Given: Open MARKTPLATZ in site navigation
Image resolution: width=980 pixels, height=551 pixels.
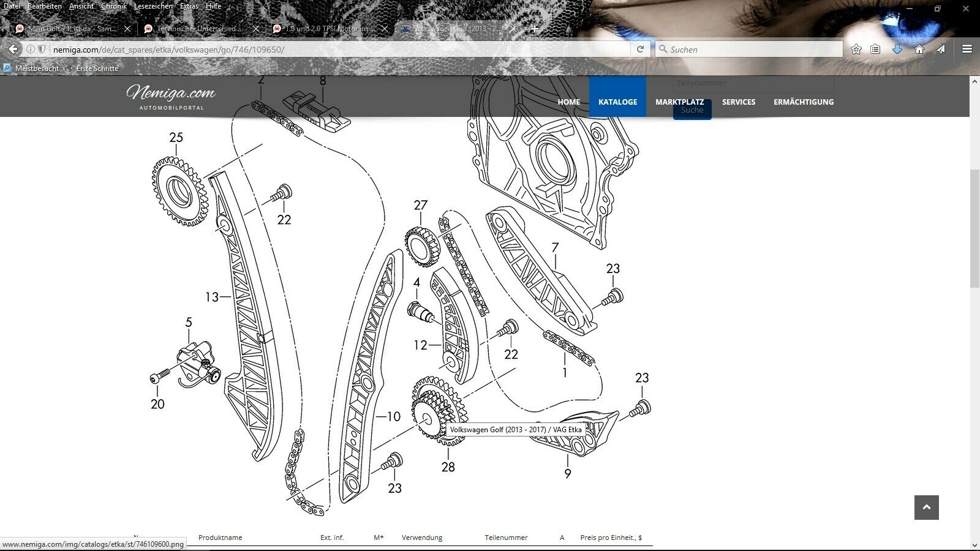Looking at the screenshot, I should point(679,102).
